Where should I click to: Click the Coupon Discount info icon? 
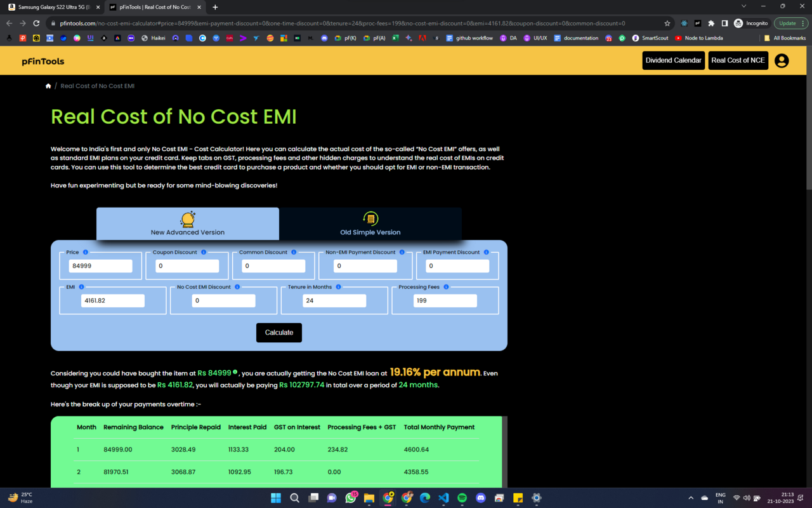[204, 252]
